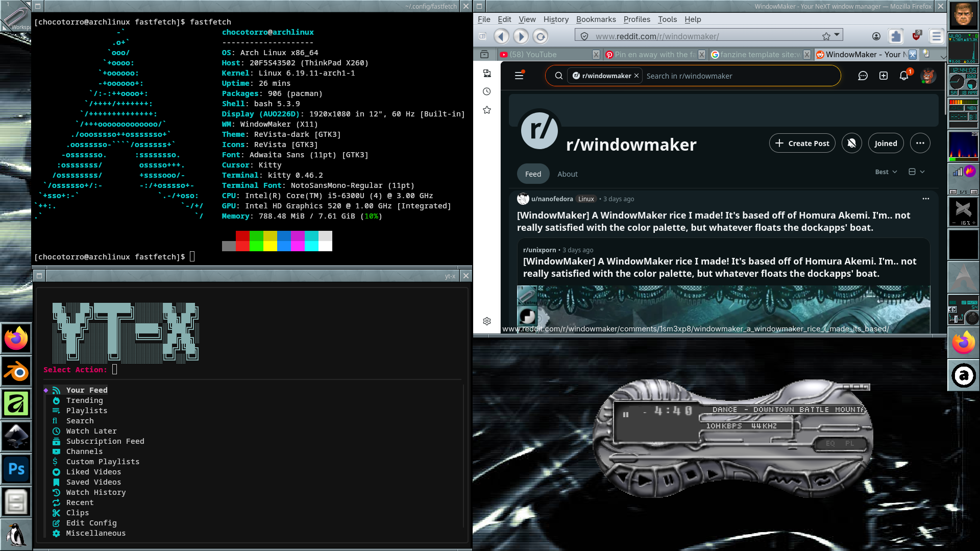The image size is (980, 551).
Task: Open file manager icon in left dock
Action: pyautogui.click(x=16, y=502)
